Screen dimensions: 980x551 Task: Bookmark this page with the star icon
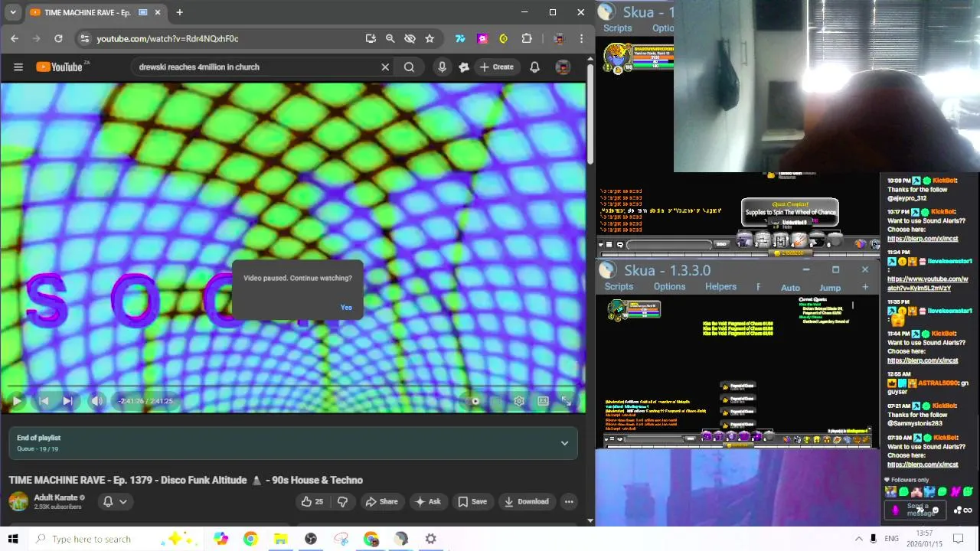coord(430,38)
